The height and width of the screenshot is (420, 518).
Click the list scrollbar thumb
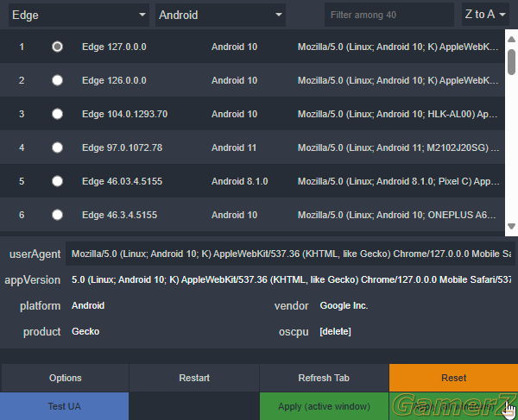(x=511, y=62)
